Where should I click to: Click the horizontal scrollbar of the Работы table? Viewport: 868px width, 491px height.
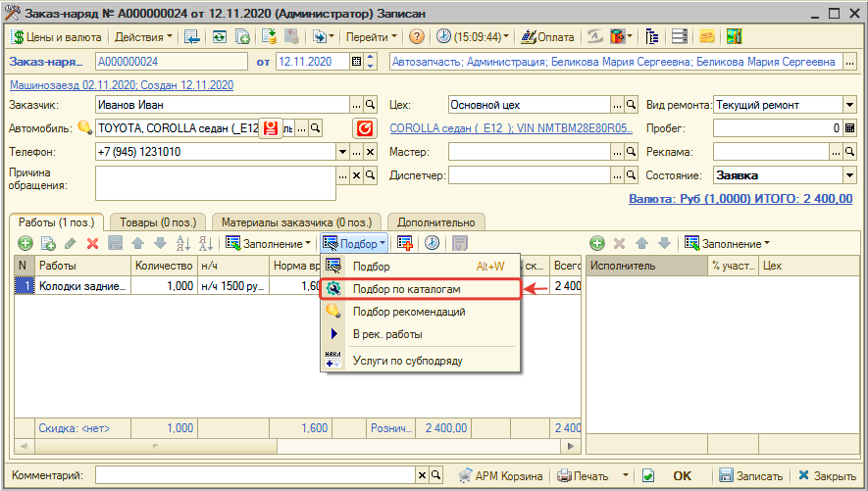pos(297,446)
